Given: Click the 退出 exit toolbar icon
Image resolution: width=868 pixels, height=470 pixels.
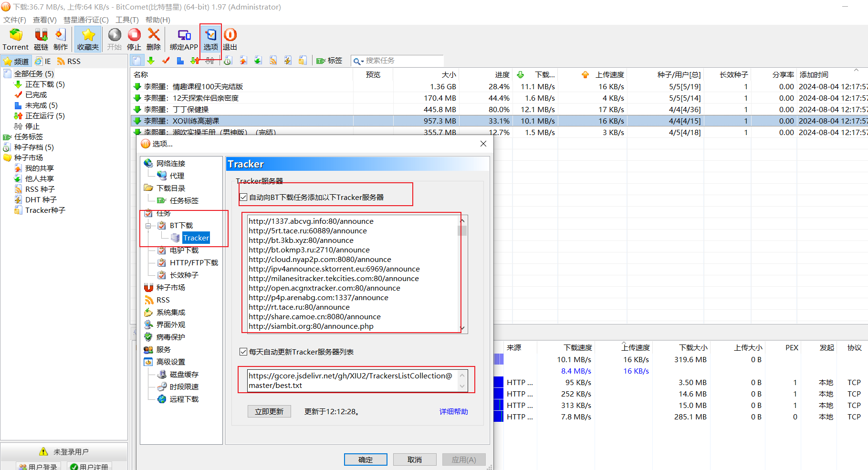Looking at the screenshot, I should click(x=230, y=39).
